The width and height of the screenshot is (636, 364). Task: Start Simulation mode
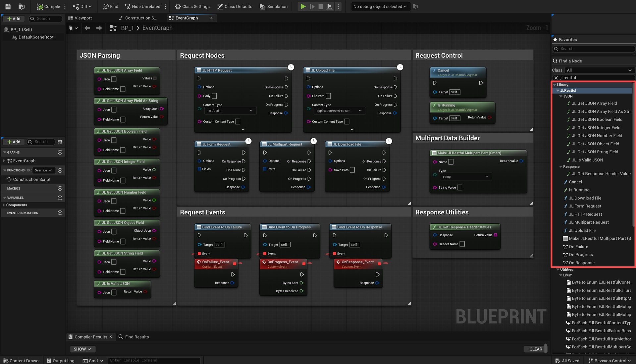pos(274,6)
